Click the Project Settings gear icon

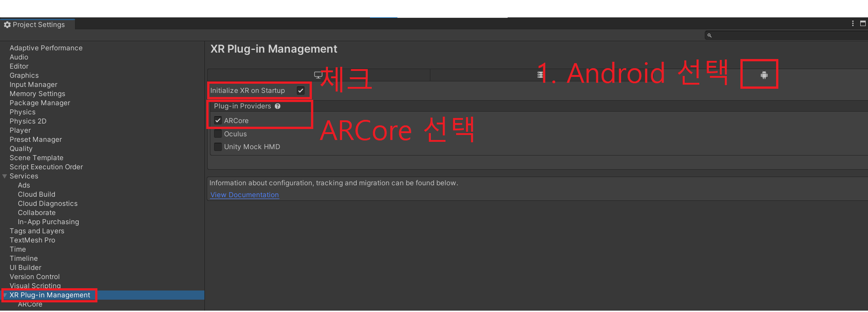tap(7, 25)
